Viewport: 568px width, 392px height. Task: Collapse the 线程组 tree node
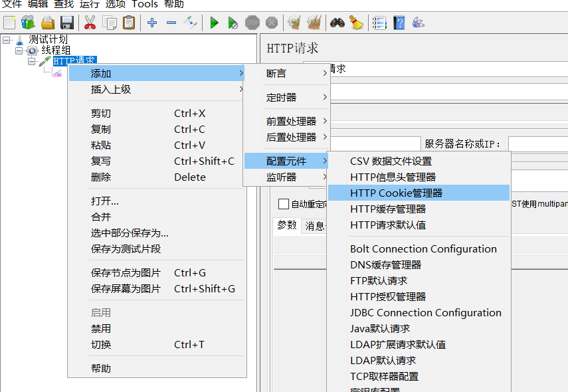coord(19,50)
